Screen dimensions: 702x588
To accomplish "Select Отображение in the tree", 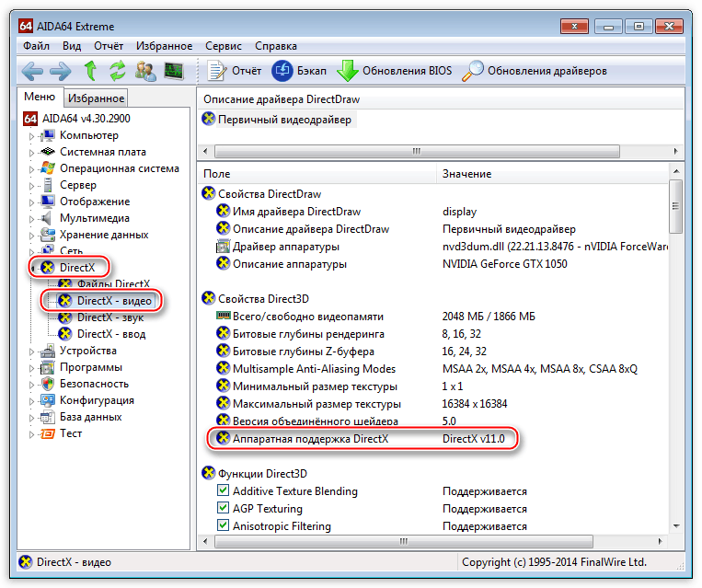I will click(x=86, y=202).
